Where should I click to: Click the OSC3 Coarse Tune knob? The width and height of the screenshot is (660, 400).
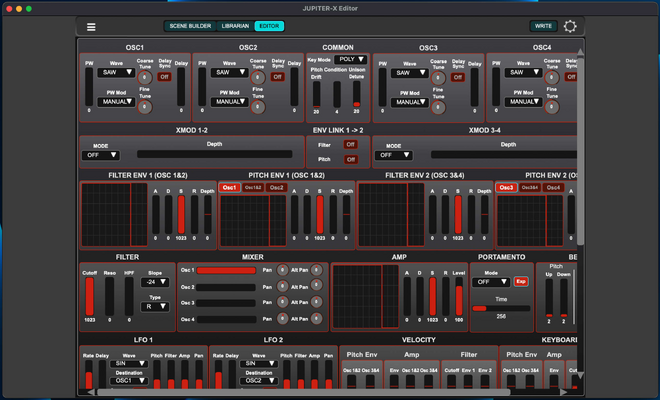[438, 78]
